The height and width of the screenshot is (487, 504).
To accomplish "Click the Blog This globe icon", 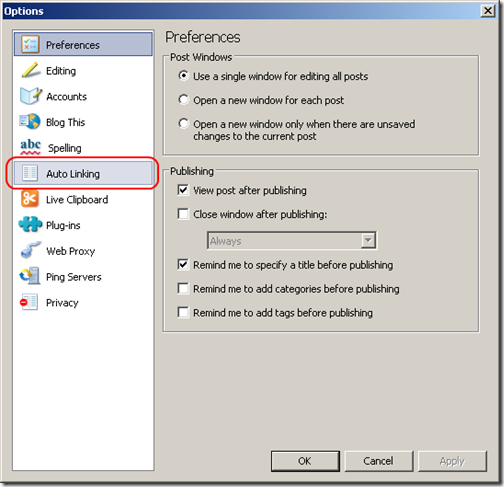I will pos(30,122).
